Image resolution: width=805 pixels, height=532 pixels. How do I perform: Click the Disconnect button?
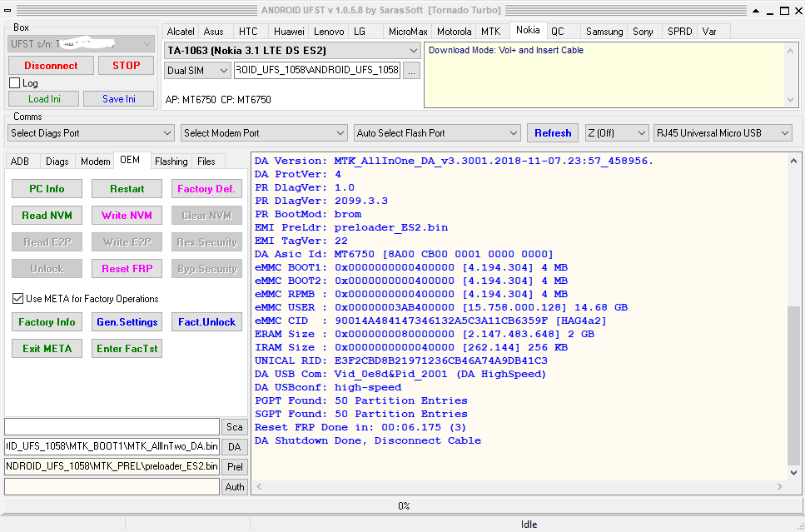(x=51, y=65)
